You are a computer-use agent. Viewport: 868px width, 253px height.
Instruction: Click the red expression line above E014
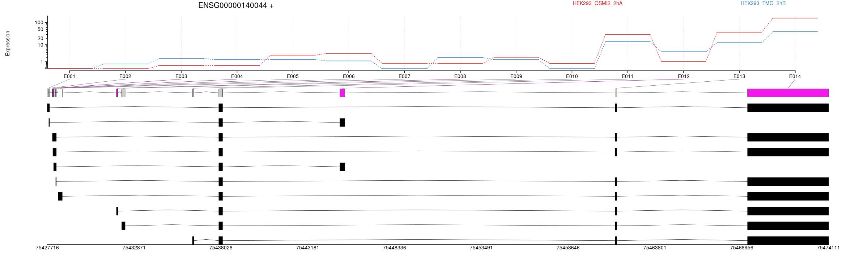click(x=795, y=18)
